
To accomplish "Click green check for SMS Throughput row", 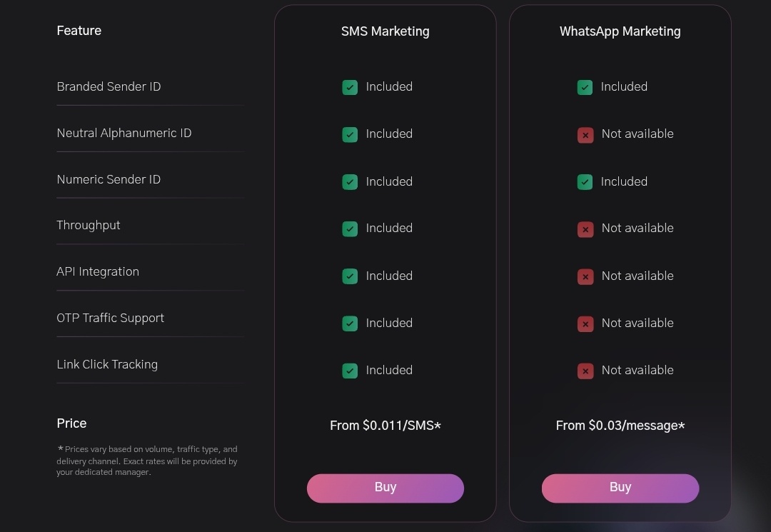I will (350, 229).
